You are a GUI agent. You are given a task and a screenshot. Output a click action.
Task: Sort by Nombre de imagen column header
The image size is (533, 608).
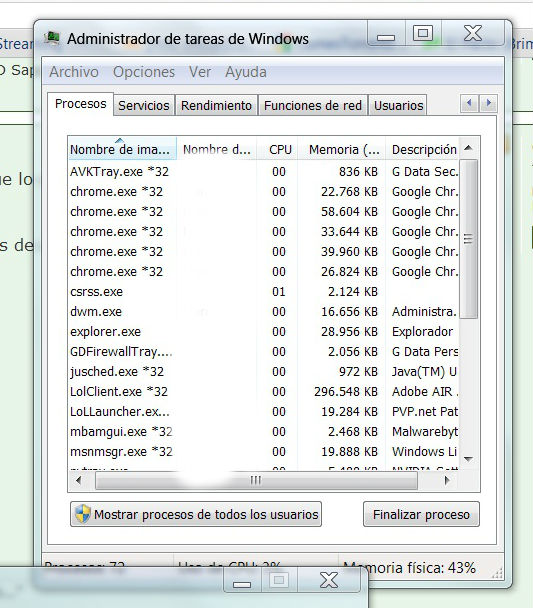click(x=122, y=149)
